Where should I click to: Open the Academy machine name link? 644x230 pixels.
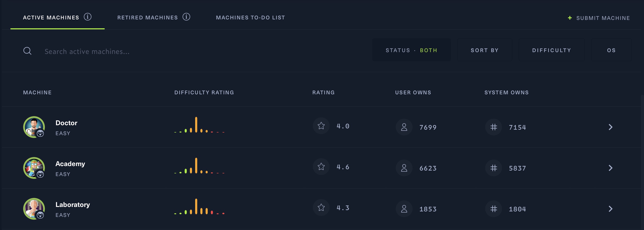70,164
